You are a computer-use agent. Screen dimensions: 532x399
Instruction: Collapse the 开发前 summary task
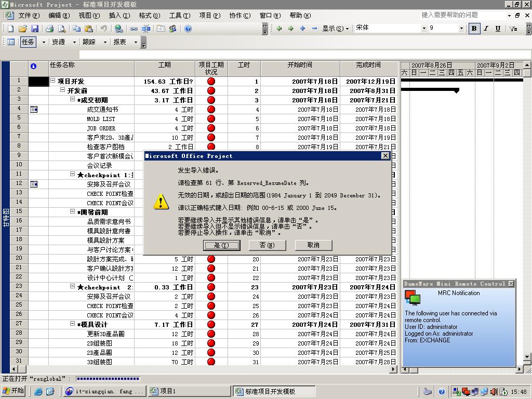[62, 90]
